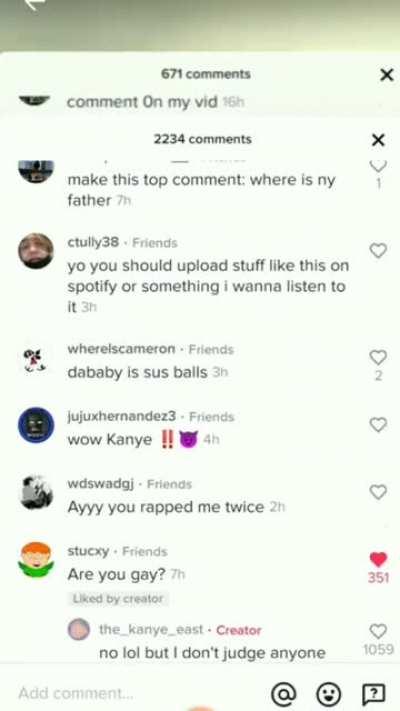
Task: Tap the username whereiscameron
Action: 121,349
